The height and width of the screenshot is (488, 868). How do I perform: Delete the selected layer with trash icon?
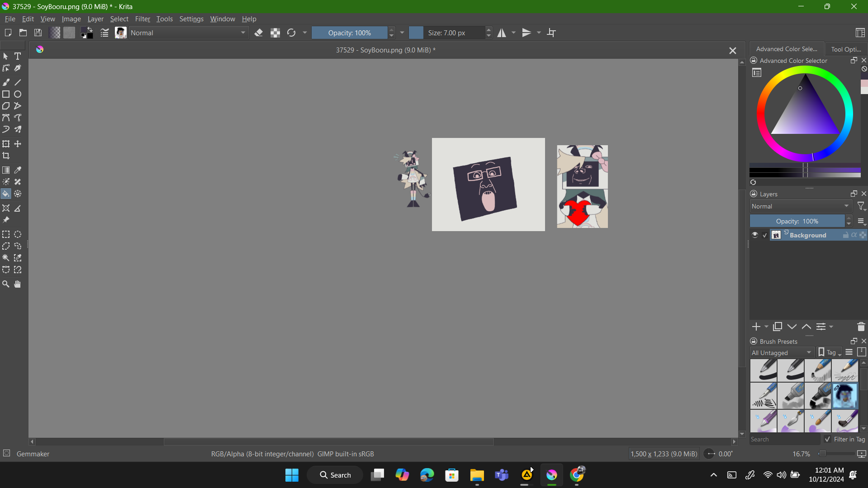[861, 327]
